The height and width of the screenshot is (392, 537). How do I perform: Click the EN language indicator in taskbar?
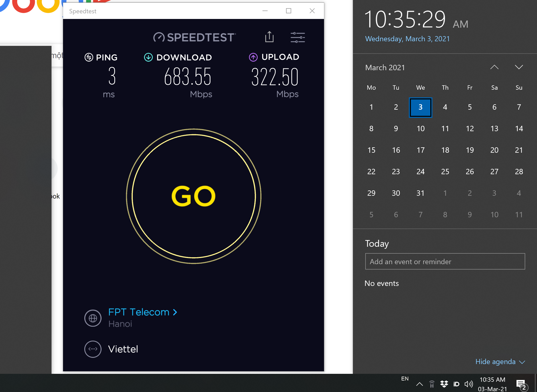[x=405, y=379]
